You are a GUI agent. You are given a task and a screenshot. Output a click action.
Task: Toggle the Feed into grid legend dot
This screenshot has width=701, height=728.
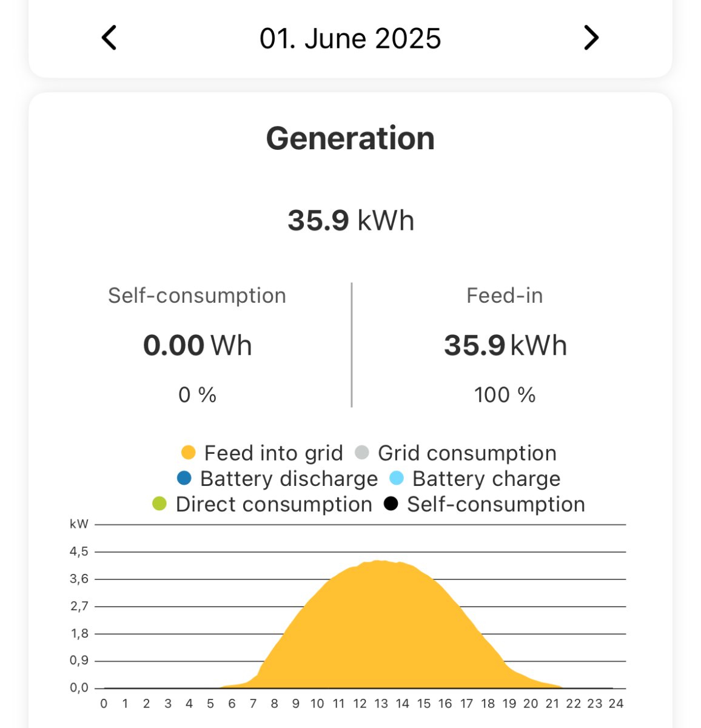[x=189, y=453]
